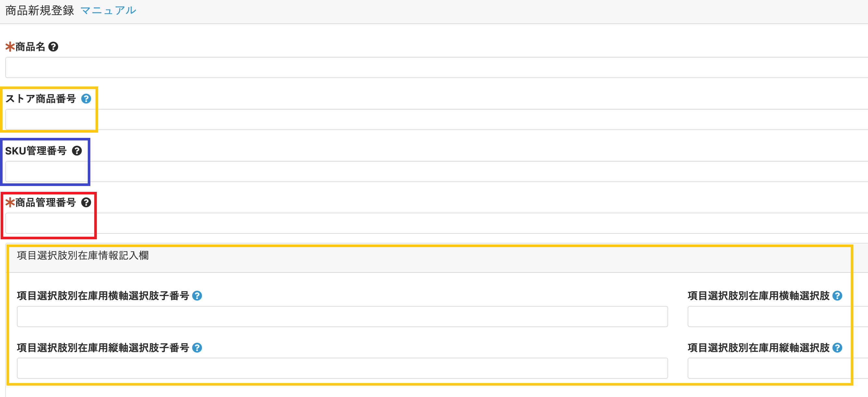The image size is (868, 397).
Task: Click the 項目選択肢別在庫情報記入欄 section header
Action: pos(83,256)
